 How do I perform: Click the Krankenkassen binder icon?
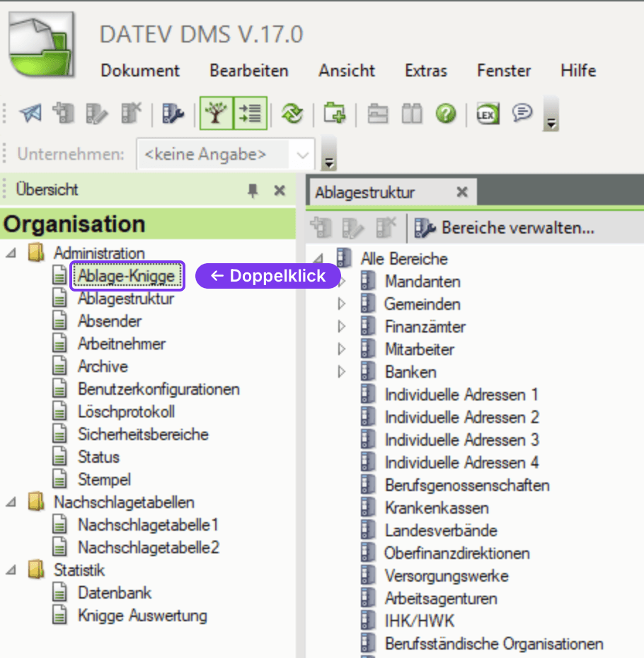(x=368, y=508)
